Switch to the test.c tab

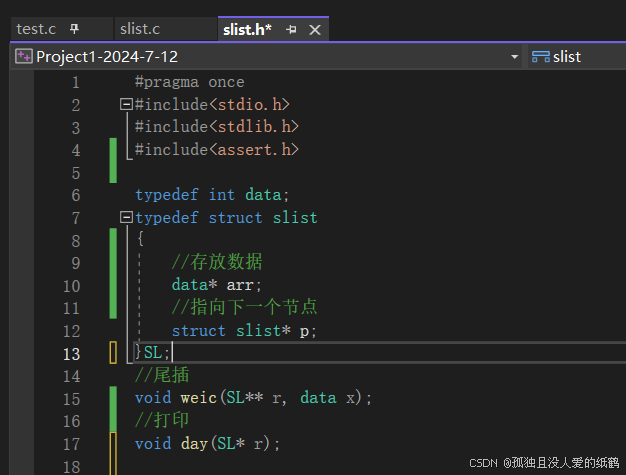(36, 29)
